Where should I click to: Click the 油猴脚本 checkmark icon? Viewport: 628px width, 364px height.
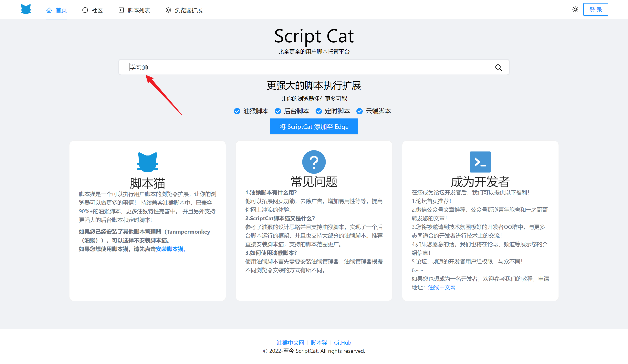(x=237, y=111)
